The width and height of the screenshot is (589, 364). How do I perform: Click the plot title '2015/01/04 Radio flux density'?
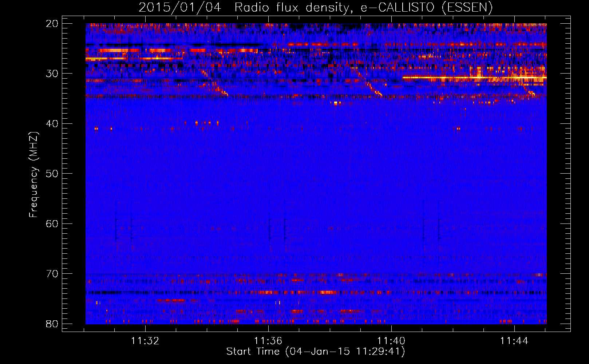pyautogui.click(x=316, y=7)
